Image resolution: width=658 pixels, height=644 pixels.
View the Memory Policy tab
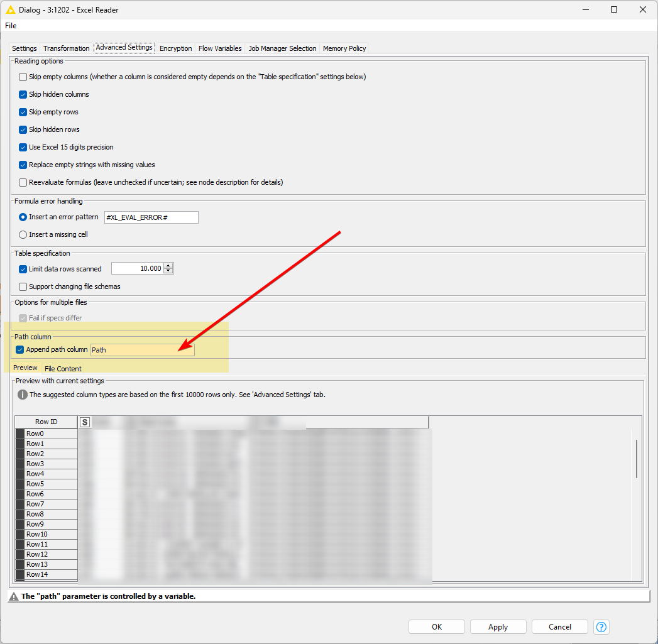pos(344,48)
